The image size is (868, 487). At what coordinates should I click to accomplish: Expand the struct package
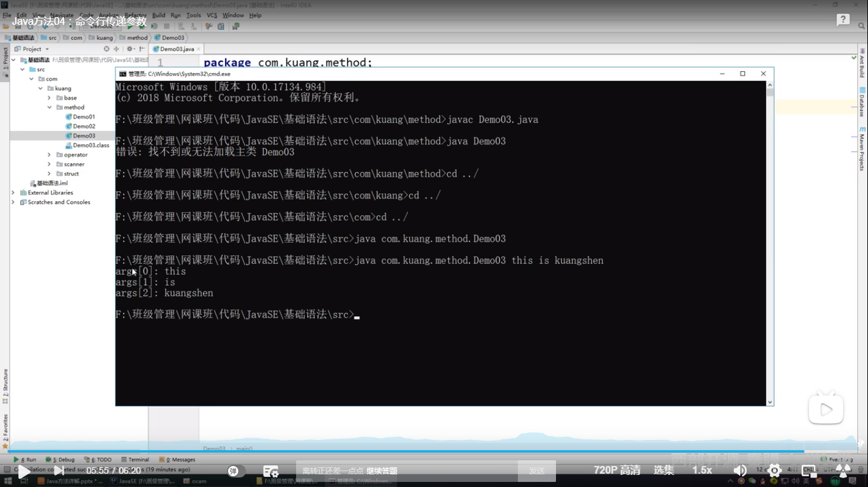coord(49,174)
